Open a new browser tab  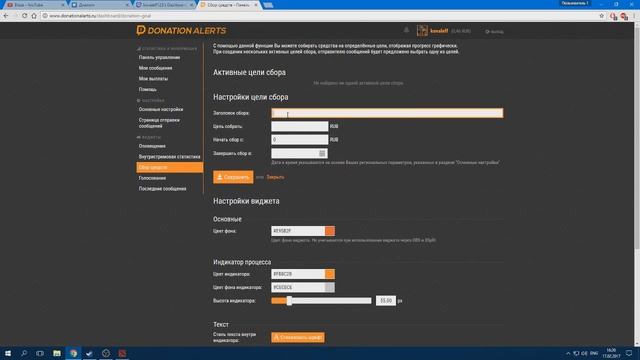tap(268, 5)
